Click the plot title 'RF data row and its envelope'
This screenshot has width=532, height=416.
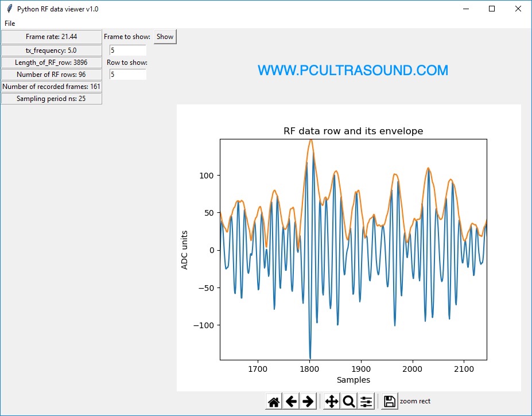(x=353, y=131)
